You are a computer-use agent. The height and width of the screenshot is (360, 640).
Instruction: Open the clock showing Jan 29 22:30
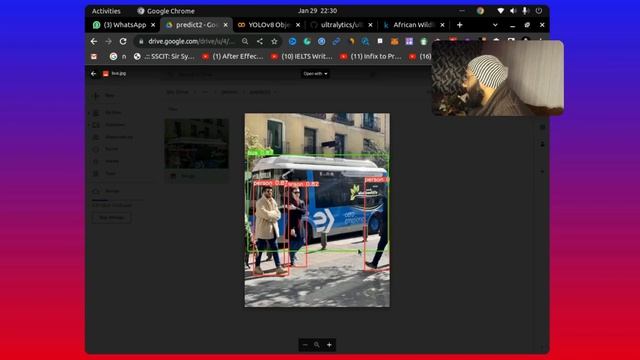[317, 11]
